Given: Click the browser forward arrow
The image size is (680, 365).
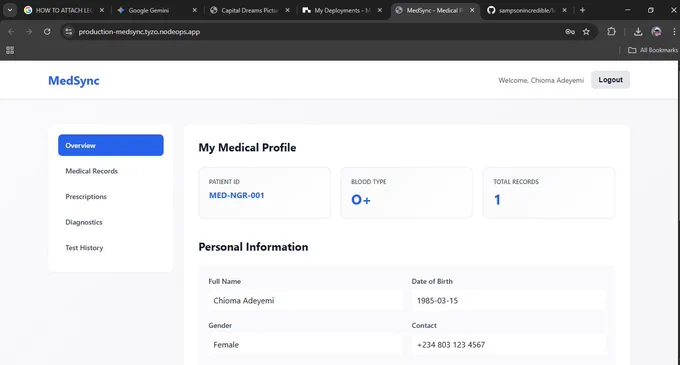Looking at the screenshot, I should (29, 32).
